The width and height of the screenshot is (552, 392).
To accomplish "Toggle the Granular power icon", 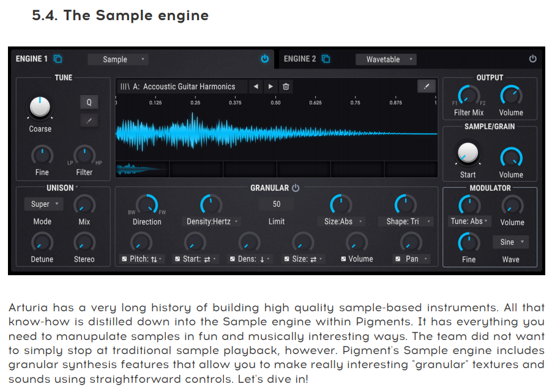I will [296, 188].
